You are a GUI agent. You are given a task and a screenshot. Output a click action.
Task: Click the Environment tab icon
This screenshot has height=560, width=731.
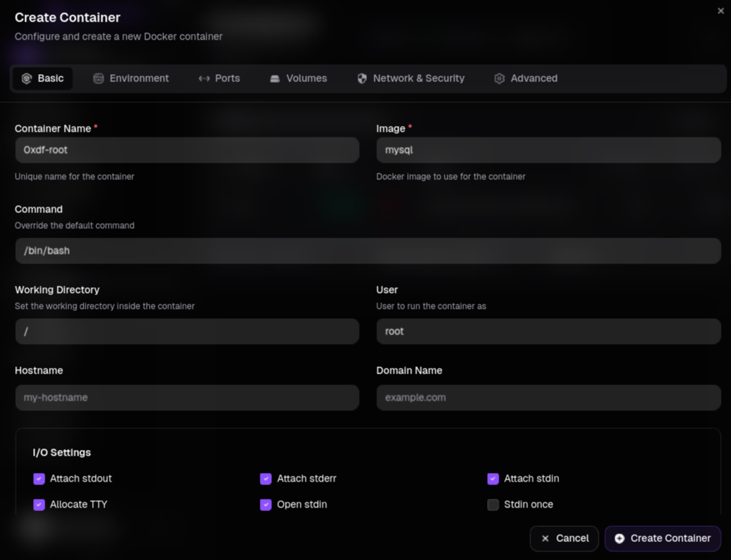[x=99, y=78]
